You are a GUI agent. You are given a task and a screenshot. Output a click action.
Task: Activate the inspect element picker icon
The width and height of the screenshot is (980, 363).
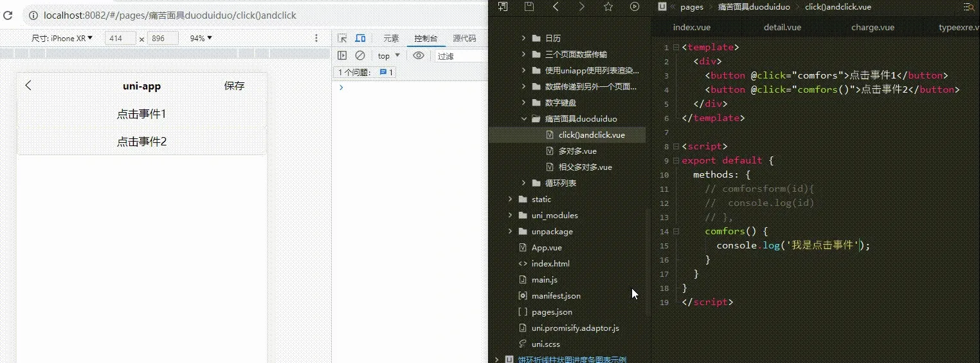point(342,39)
